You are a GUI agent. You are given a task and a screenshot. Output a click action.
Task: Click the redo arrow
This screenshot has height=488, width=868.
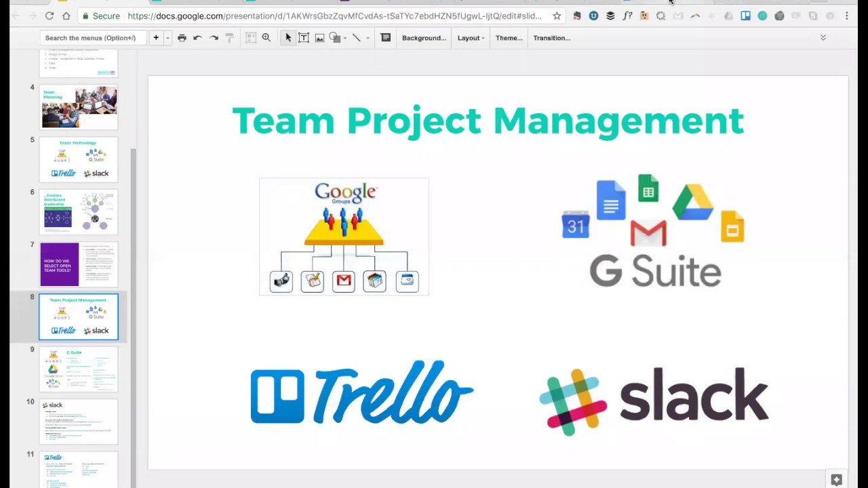[x=214, y=38]
